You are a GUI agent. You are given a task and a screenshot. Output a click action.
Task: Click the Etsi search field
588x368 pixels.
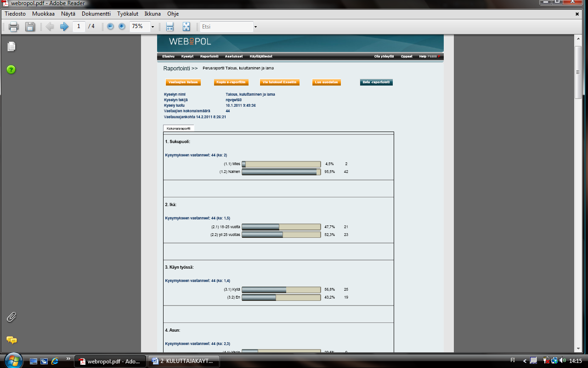click(226, 27)
